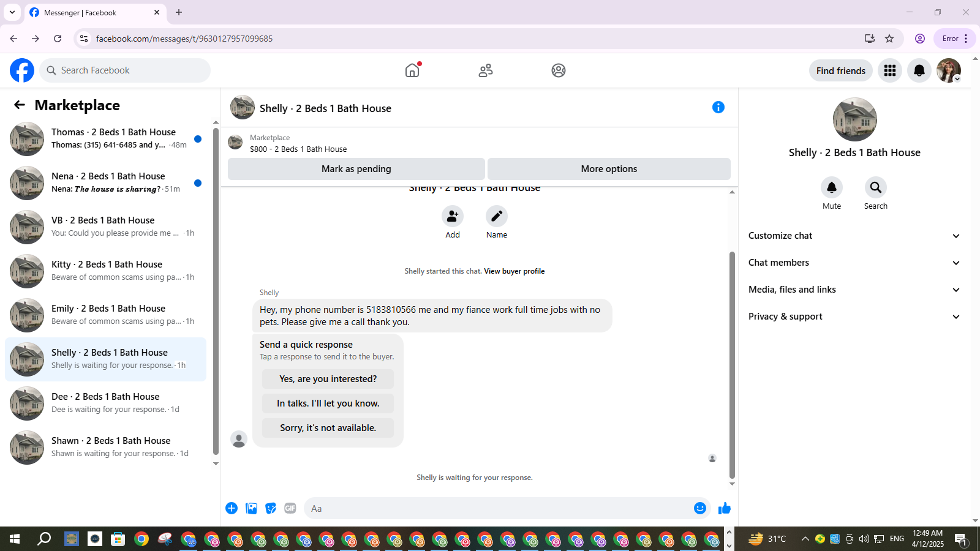980x551 pixels.
Task: Open Shelly's house listing photo in sidebar
Action: click(855, 119)
